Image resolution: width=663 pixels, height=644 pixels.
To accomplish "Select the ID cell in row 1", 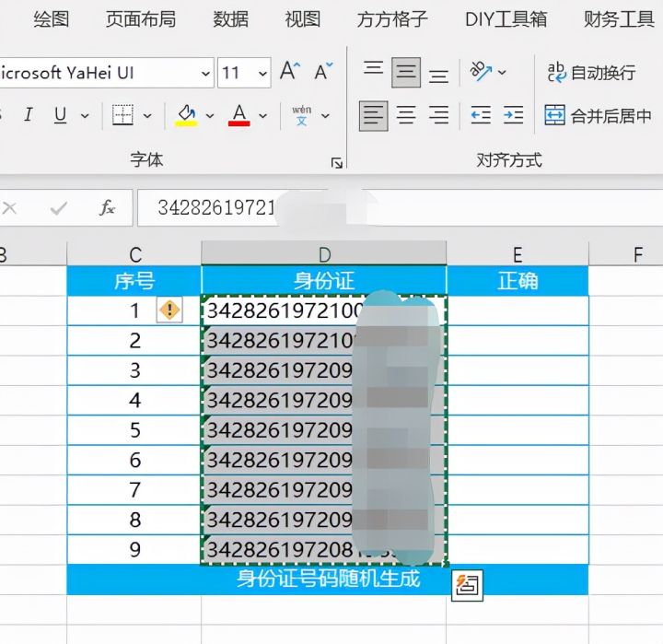I will (324, 310).
